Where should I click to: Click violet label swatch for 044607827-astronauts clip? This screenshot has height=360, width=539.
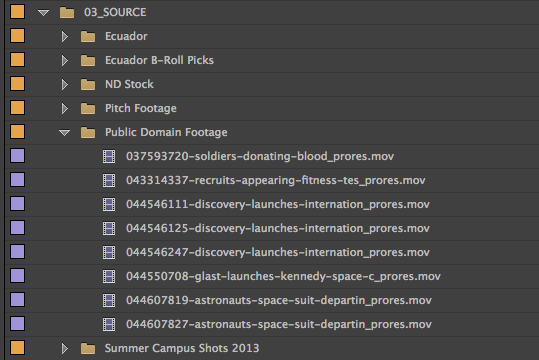pos(18,324)
